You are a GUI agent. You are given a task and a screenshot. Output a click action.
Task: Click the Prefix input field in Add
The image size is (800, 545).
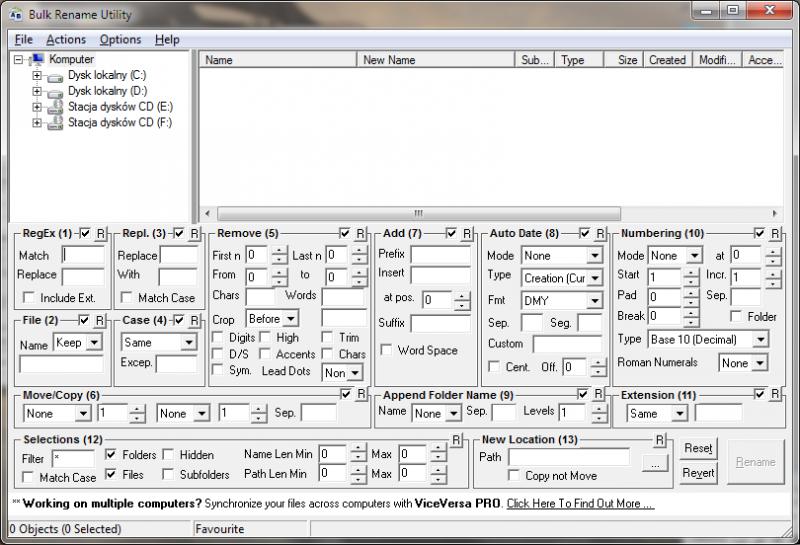tap(439, 255)
